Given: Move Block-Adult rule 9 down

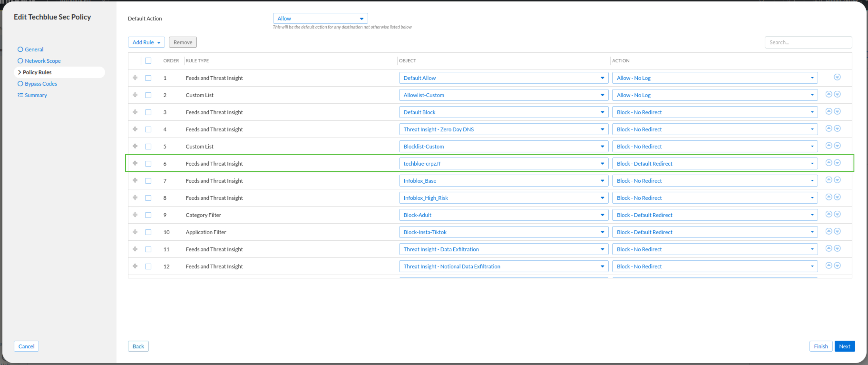Looking at the screenshot, I should (837, 214).
